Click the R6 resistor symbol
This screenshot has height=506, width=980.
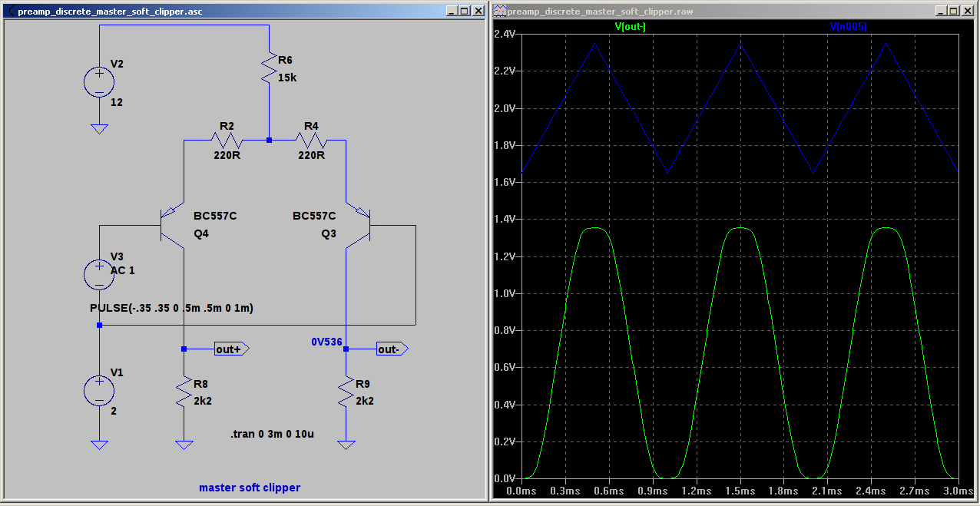click(x=269, y=68)
